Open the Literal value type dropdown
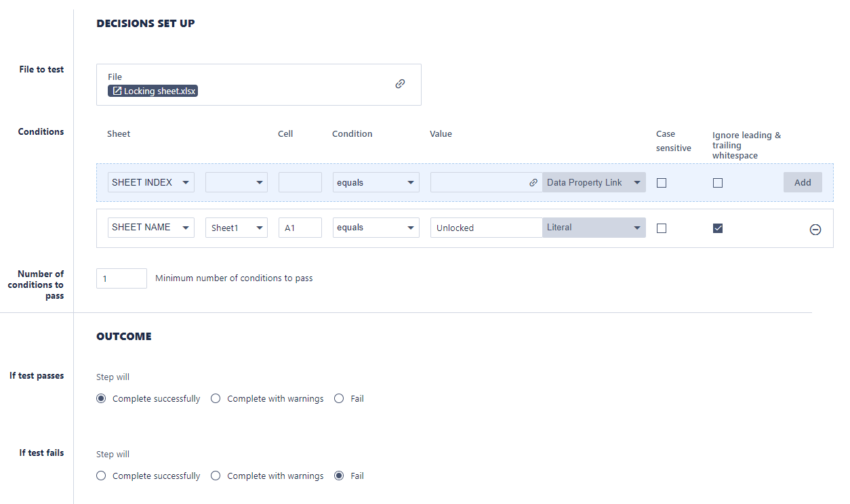850x504 pixels. [594, 228]
